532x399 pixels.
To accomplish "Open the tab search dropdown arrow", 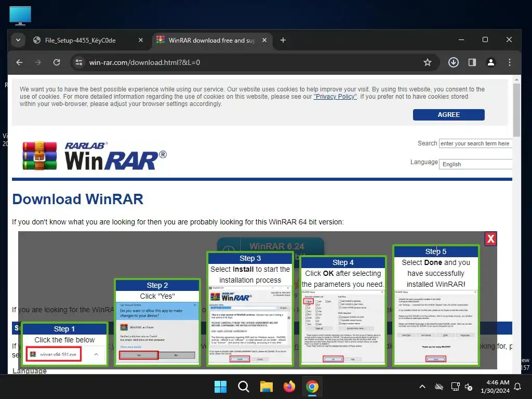I will pyautogui.click(x=18, y=40).
